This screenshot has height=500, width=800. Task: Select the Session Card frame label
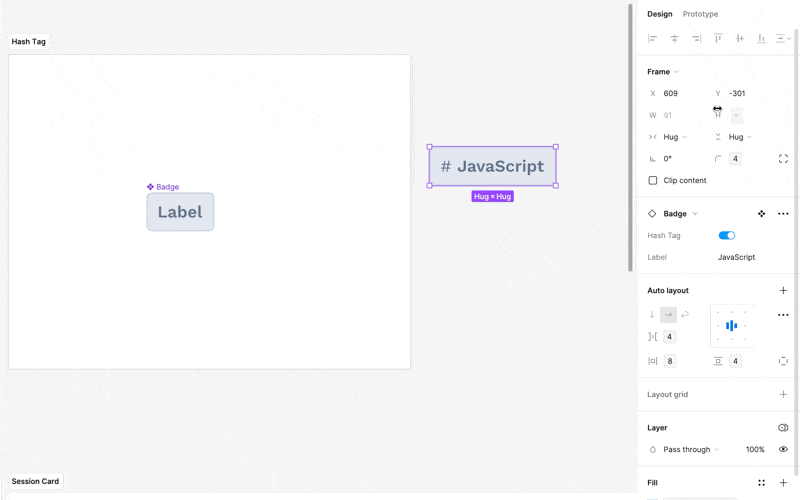35,481
